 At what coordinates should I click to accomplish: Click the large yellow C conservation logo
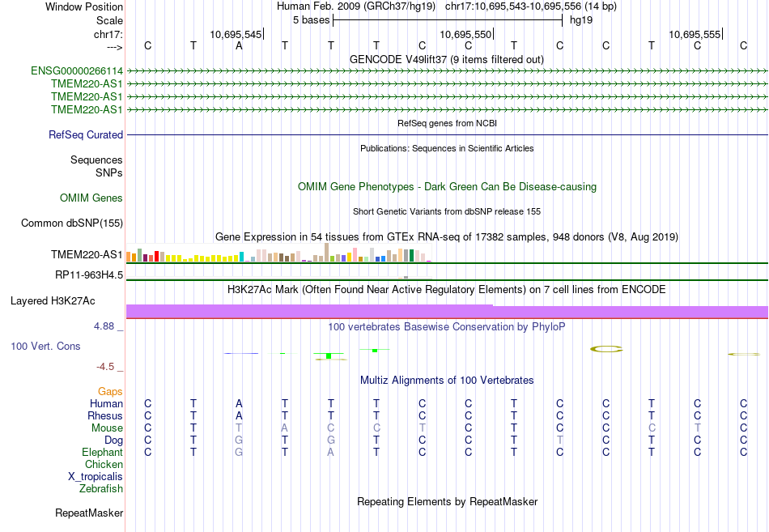click(x=606, y=349)
